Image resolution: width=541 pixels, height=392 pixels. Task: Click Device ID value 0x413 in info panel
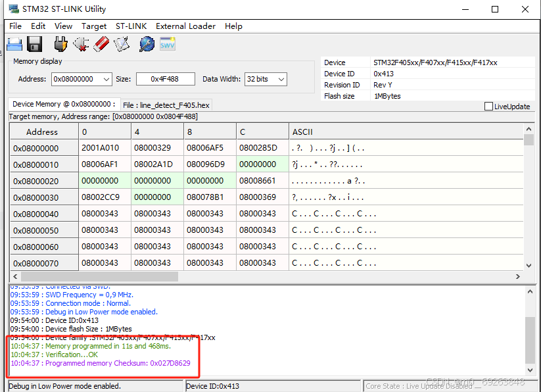(383, 74)
